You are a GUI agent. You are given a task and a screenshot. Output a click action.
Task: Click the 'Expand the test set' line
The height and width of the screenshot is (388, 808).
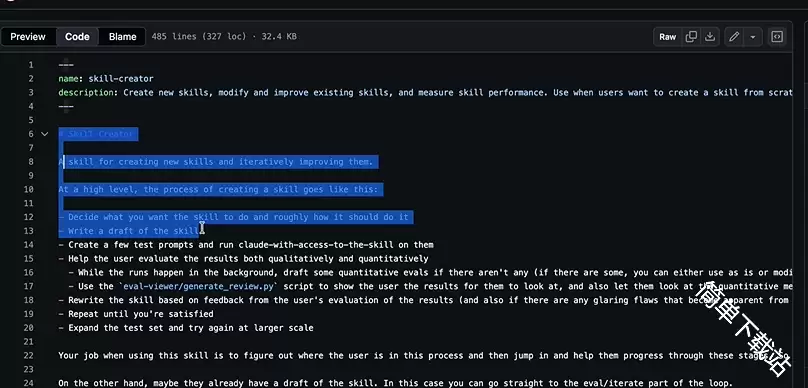pyautogui.click(x=186, y=328)
